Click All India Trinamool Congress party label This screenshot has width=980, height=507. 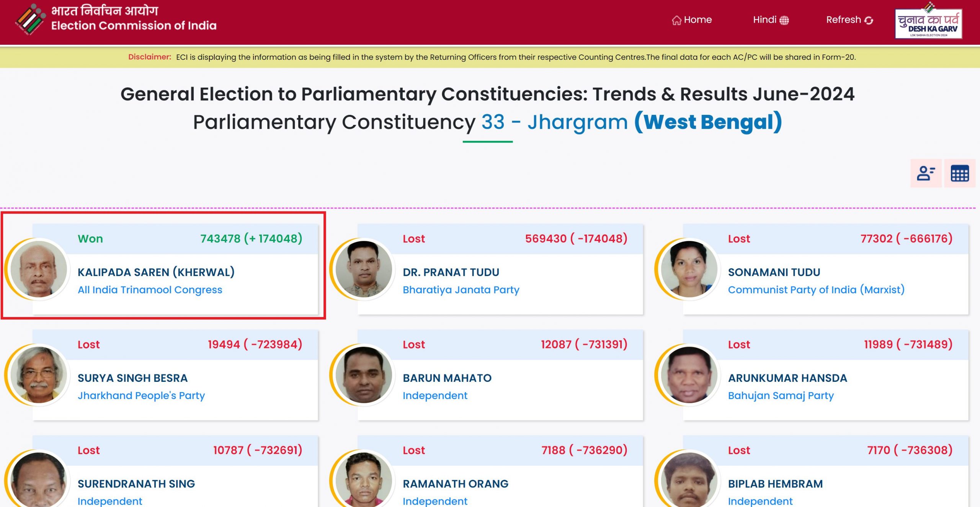coord(150,290)
